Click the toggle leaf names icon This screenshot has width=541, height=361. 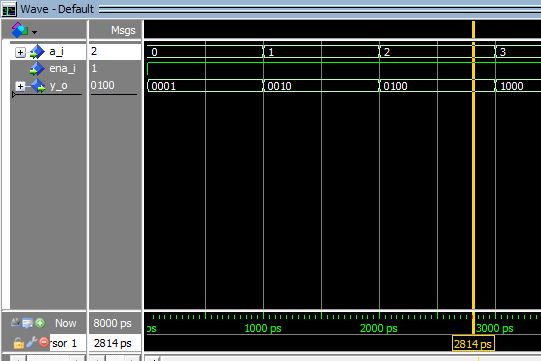coord(15,323)
